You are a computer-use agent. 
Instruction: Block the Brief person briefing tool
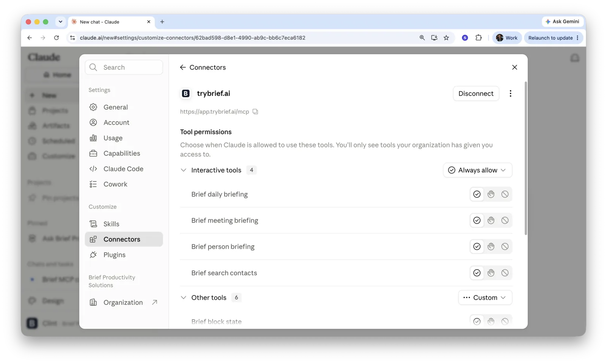coord(505,247)
